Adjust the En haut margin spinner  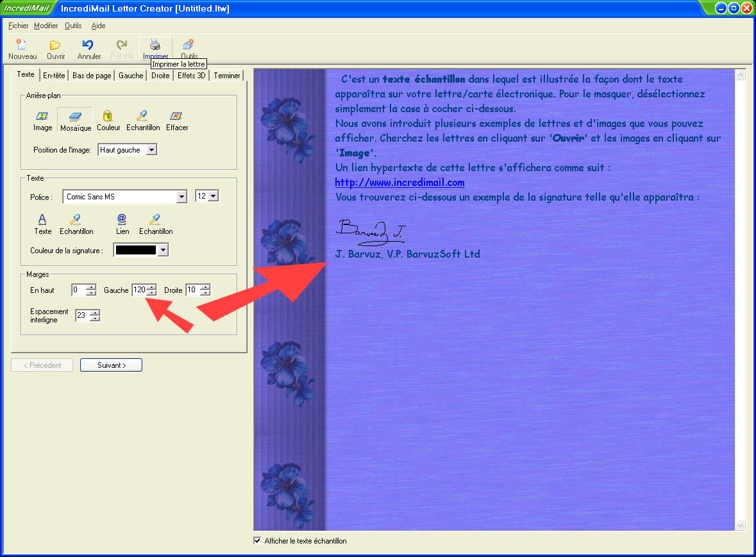click(x=91, y=290)
